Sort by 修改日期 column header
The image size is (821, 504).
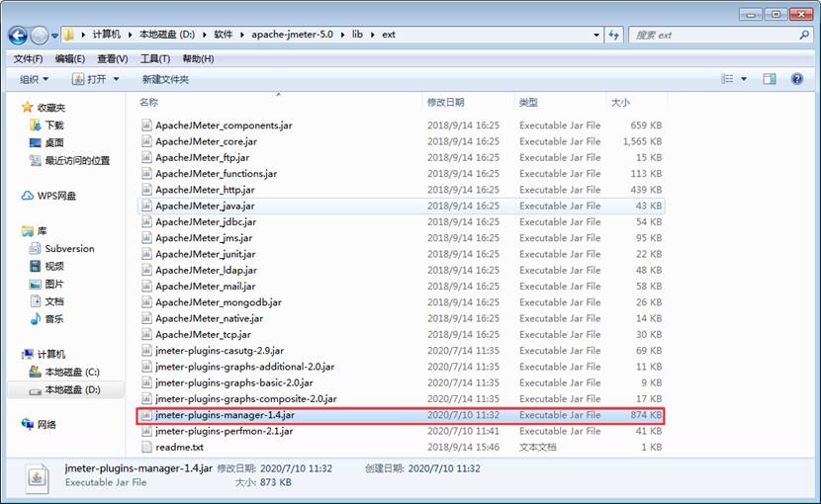click(x=445, y=102)
